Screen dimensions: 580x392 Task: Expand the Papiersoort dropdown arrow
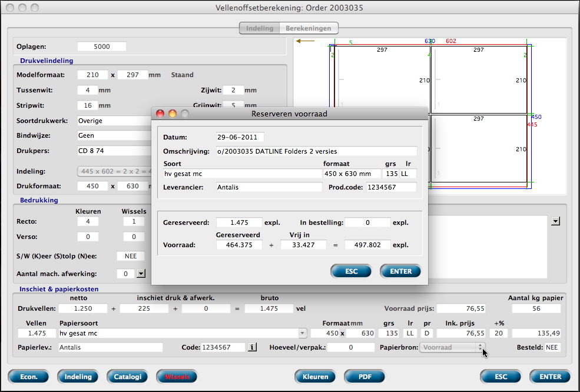coord(303,333)
